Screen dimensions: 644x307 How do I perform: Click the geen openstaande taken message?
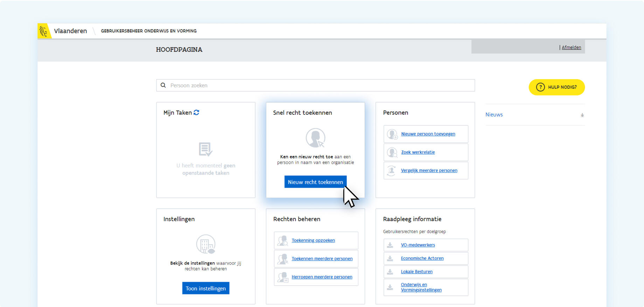[206, 169]
